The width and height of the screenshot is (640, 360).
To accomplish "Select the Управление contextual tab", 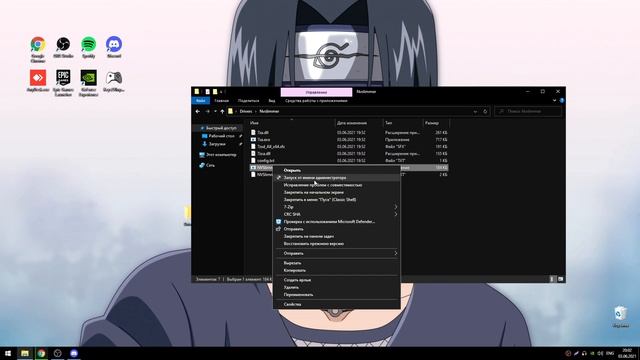I will tap(316, 92).
